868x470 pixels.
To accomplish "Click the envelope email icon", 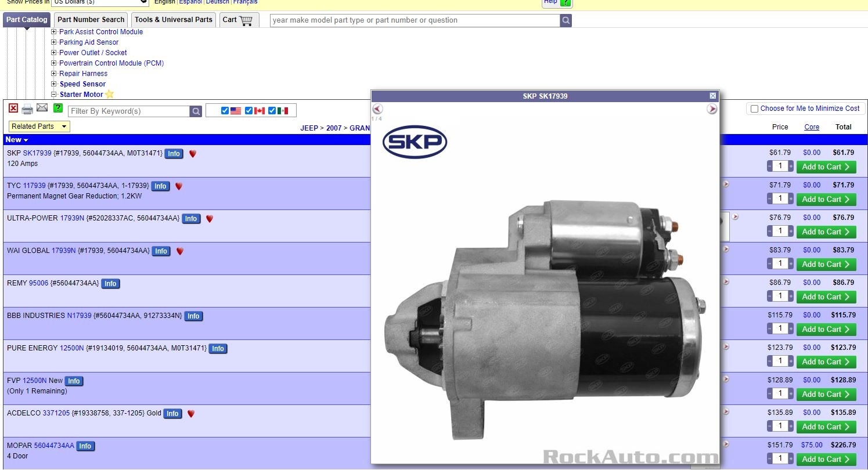I will coord(42,108).
